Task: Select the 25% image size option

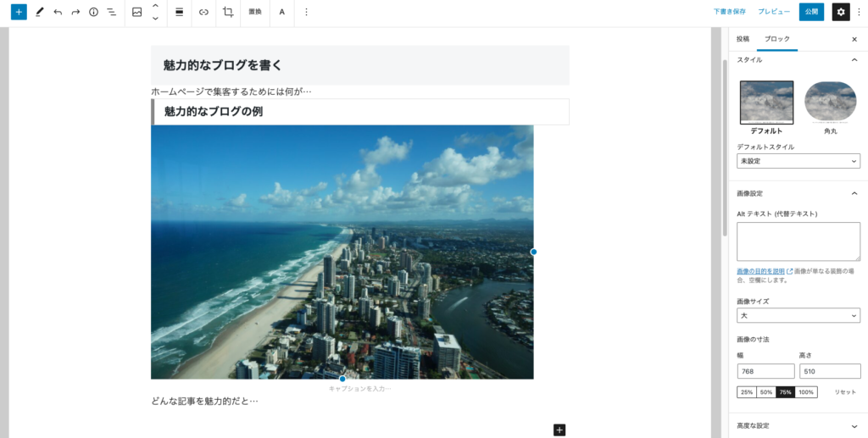Action: (746, 392)
